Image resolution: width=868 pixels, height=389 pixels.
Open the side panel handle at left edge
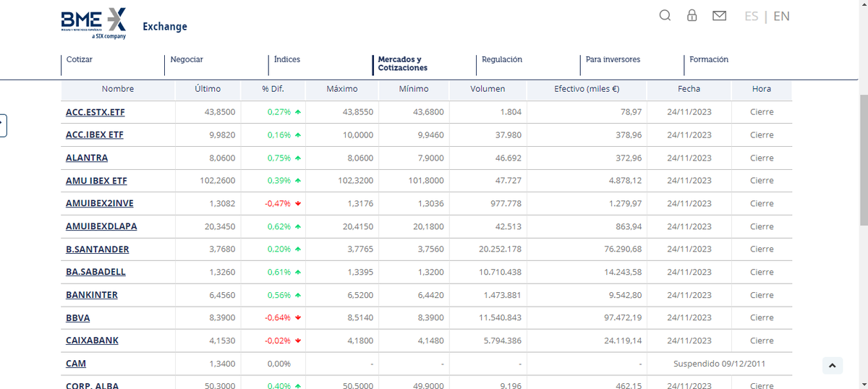2,125
